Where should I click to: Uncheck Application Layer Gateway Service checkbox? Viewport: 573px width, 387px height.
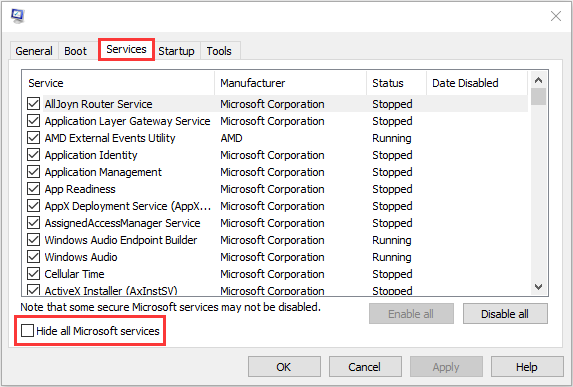pyautogui.click(x=34, y=121)
